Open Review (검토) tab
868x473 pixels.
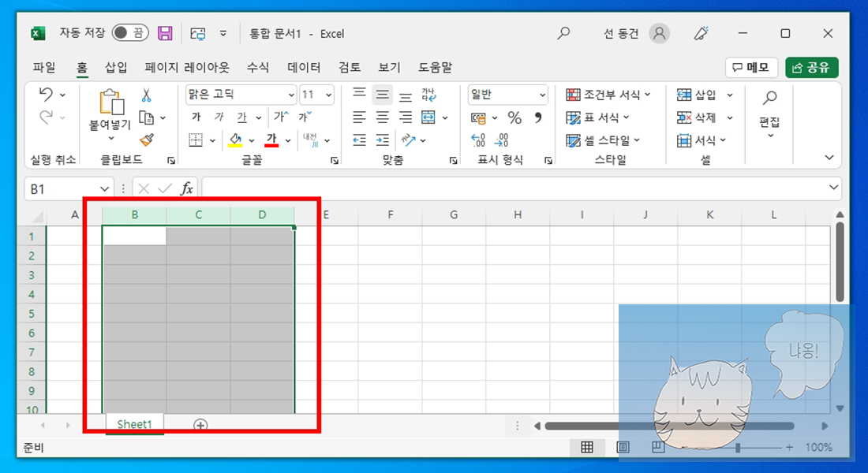pos(350,68)
